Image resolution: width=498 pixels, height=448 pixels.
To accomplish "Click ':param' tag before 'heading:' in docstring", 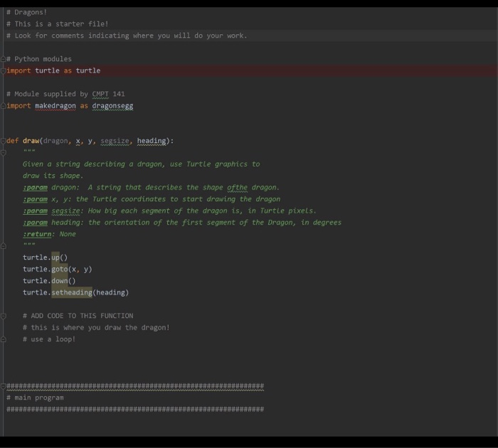I will point(35,223).
